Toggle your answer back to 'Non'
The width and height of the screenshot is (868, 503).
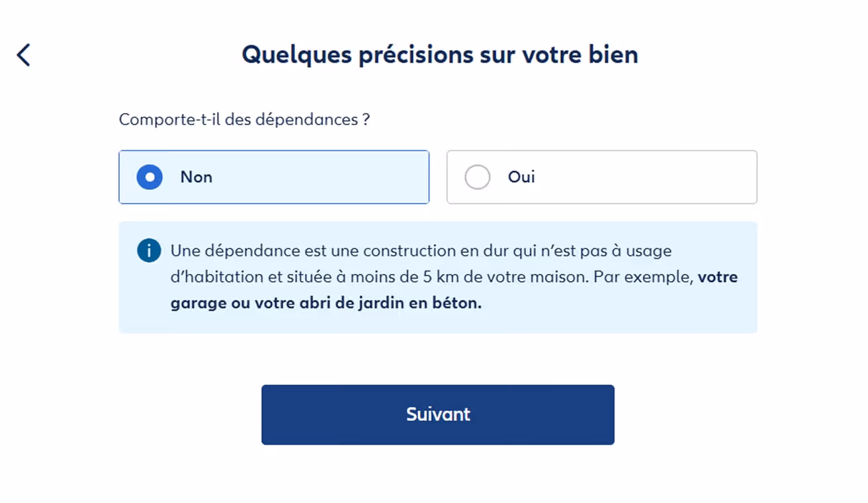tap(274, 177)
